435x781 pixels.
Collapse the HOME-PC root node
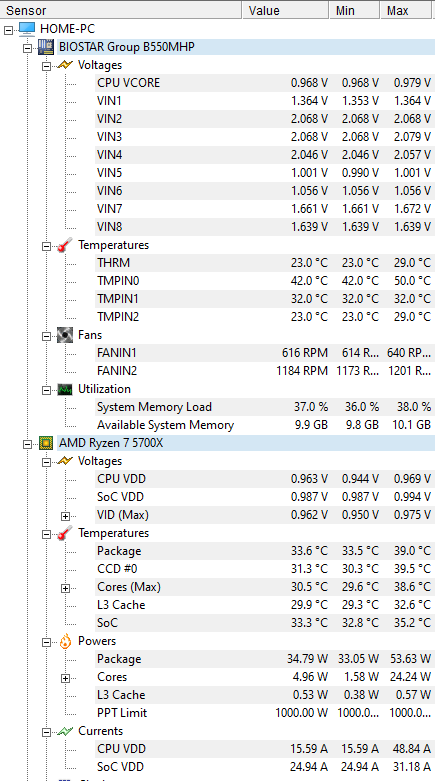8,30
